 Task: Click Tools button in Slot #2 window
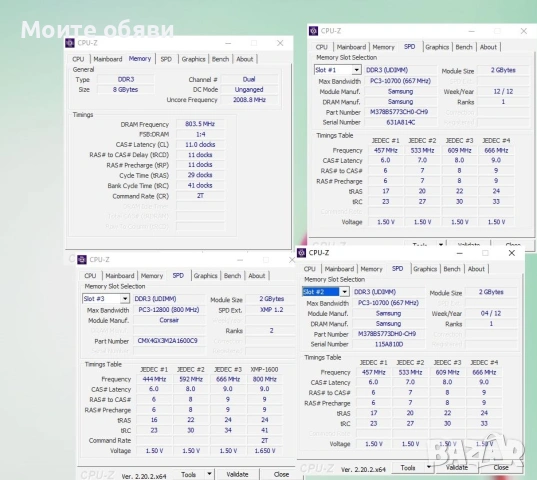tap(408, 468)
